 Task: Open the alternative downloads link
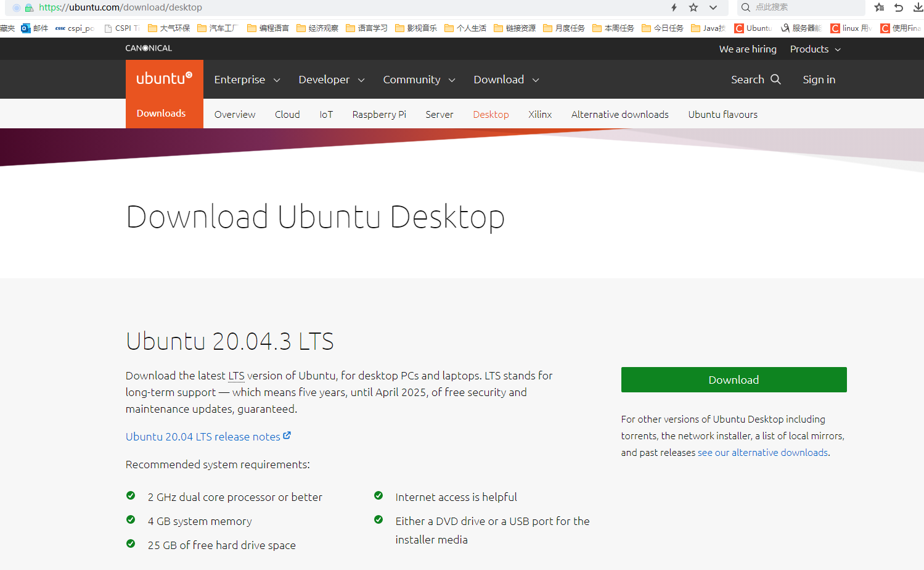[763, 452]
